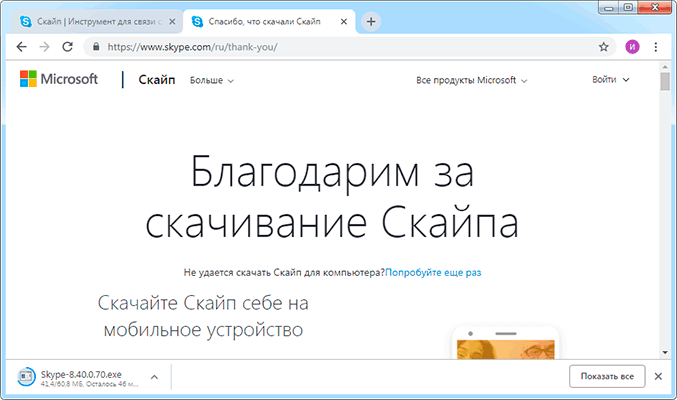Click the 'Скачайте Скайп себе на мобильное устройство' text

[203, 316]
